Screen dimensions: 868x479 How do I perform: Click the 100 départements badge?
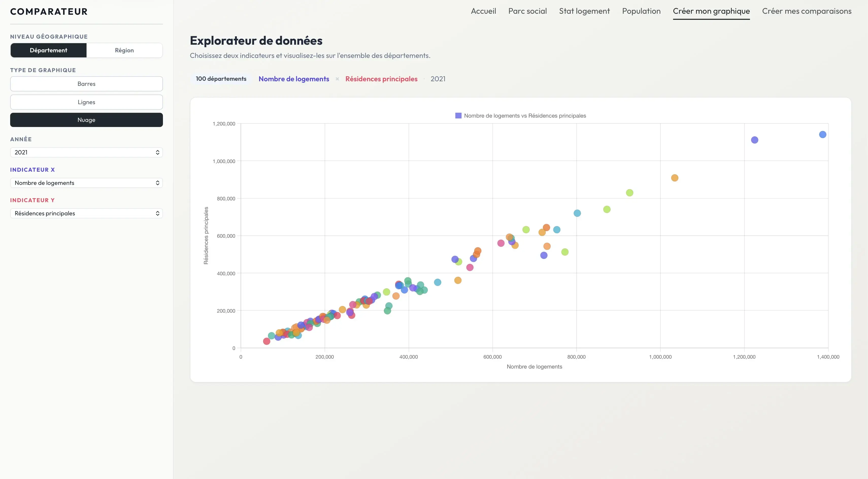click(221, 79)
